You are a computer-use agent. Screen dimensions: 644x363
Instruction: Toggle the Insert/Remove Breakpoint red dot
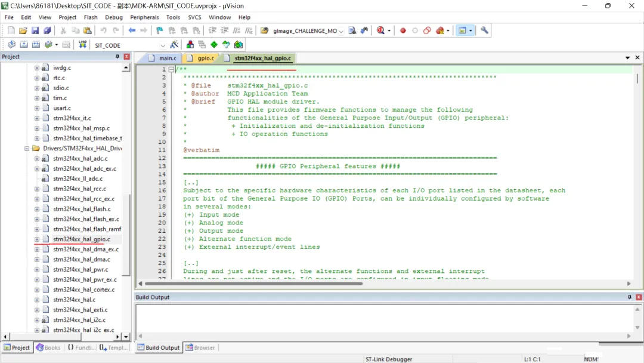(402, 30)
